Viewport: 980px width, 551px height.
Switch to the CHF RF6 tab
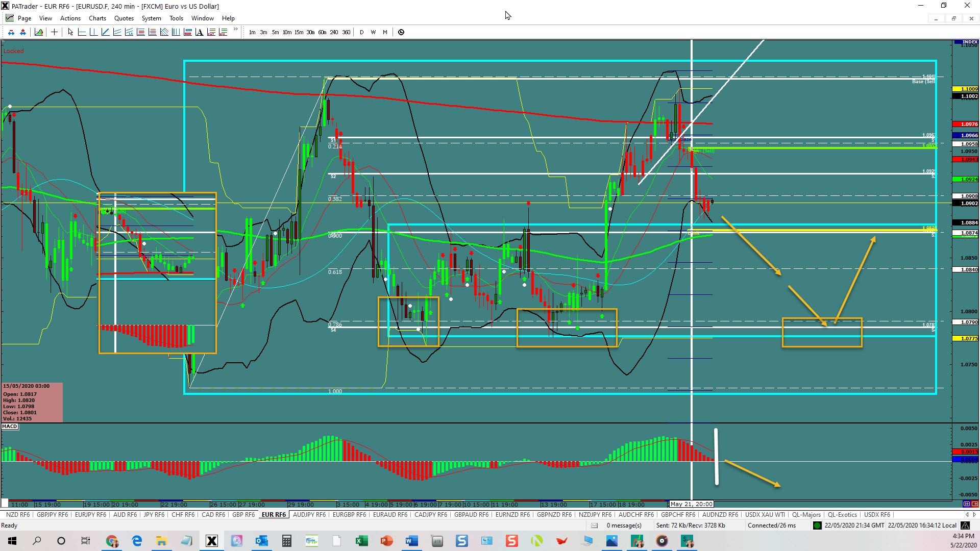[183, 515]
